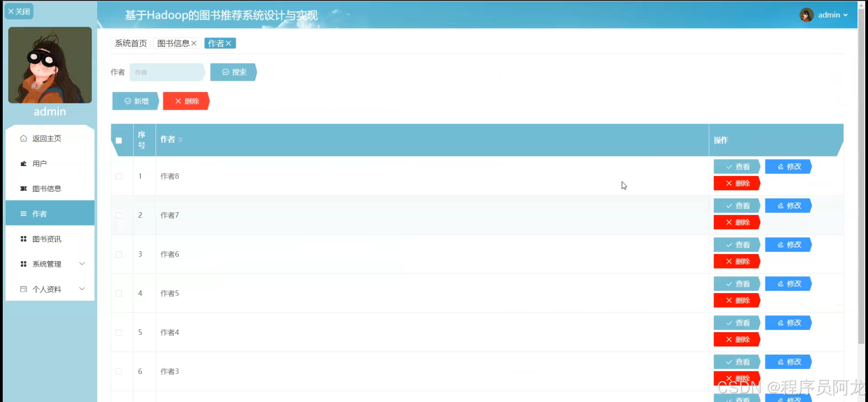The height and width of the screenshot is (402, 868).
Task: Click the 作者5 cell text
Action: (170, 293)
